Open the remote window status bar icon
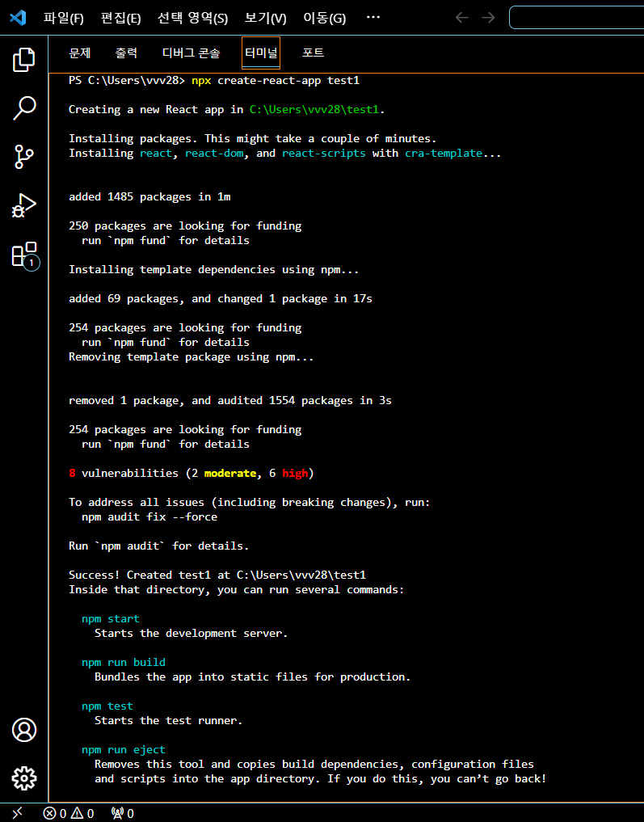The image size is (644, 822). click(x=17, y=813)
